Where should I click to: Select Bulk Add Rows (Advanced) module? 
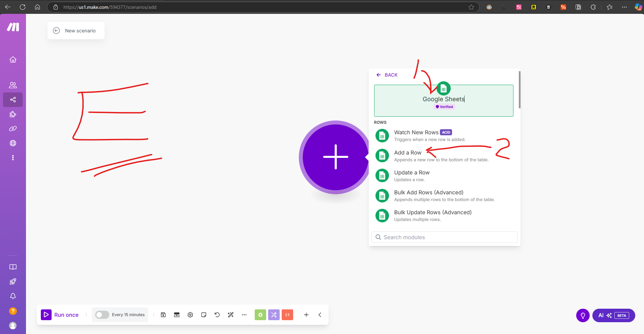point(444,196)
